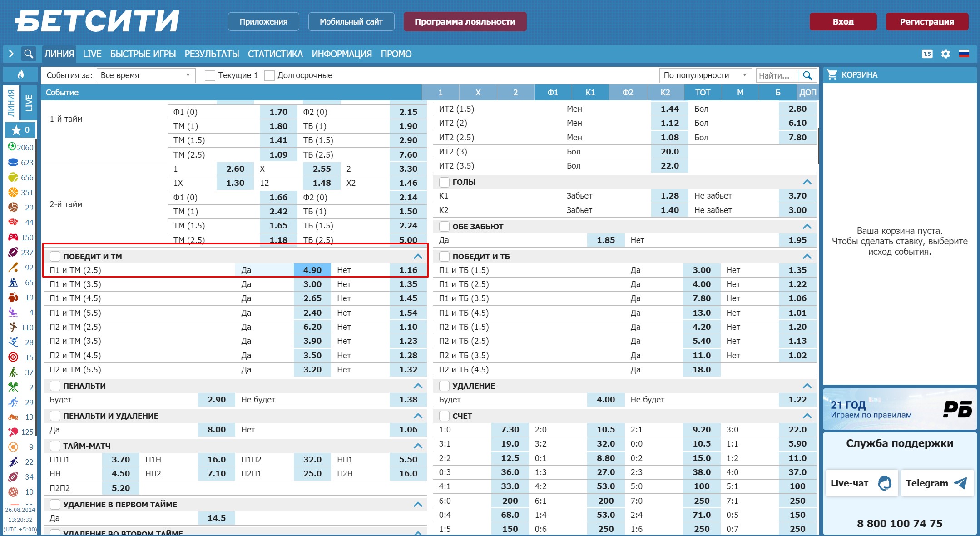Screen dimensions: 980x536
Task: Open the vertical LIVE sidebar tab
Action: click(x=29, y=103)
